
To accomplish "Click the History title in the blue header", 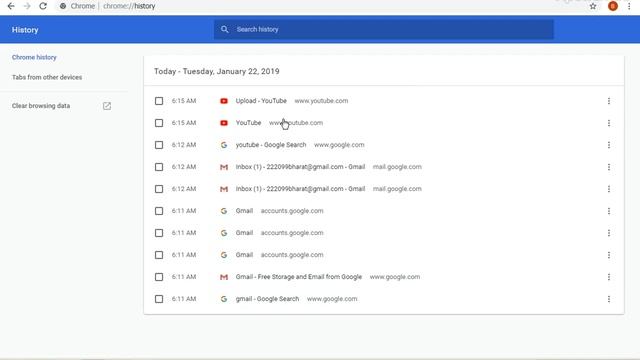I will pyautogui.click(x=25, y=30).
